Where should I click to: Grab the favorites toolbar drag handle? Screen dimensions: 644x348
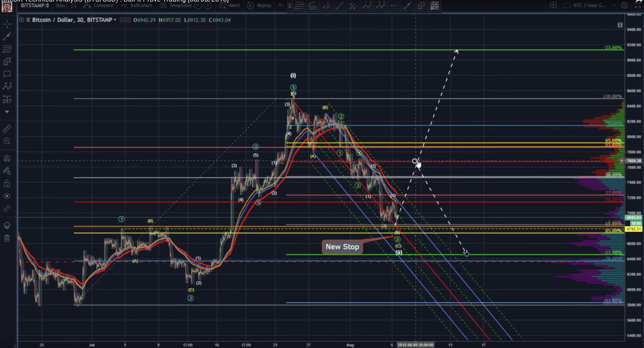tap(290, 5)
